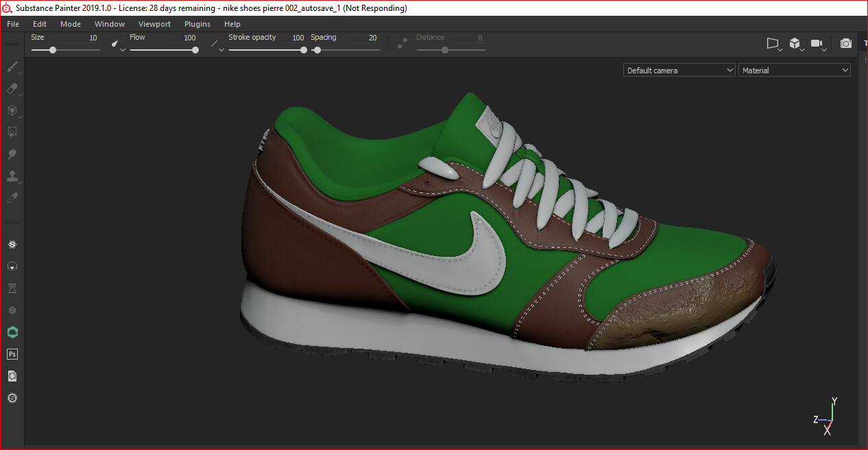868x450 pixels.
Task: Click the teal hexagon plugin icon
Action: 12,332
